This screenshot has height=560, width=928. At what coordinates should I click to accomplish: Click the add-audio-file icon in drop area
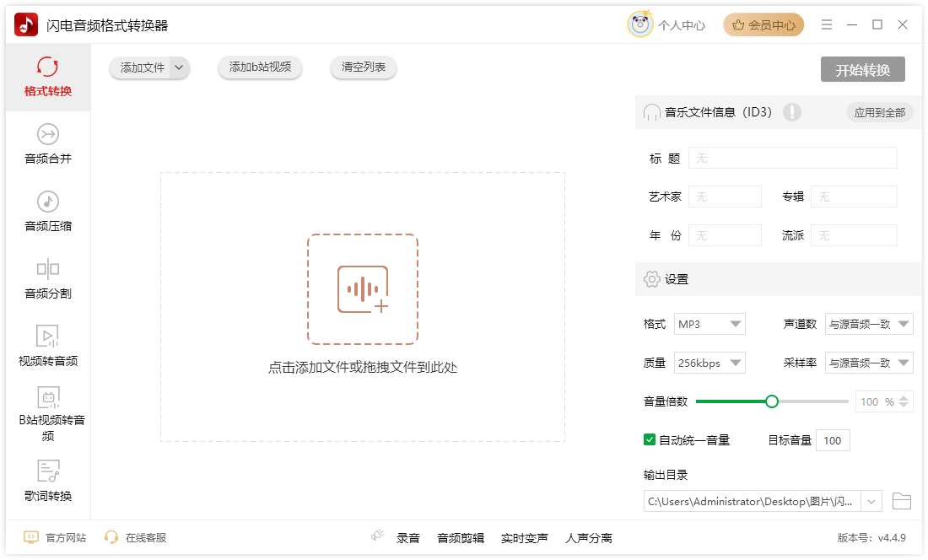(x=362, y=289)
